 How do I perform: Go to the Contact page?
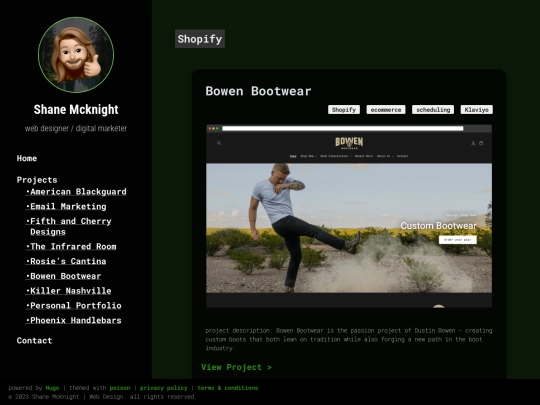34,341
